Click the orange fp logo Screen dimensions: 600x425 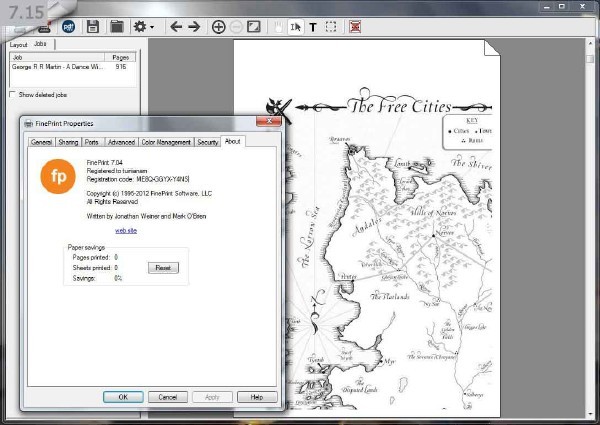pyautogui.click(x=58, y=176)
